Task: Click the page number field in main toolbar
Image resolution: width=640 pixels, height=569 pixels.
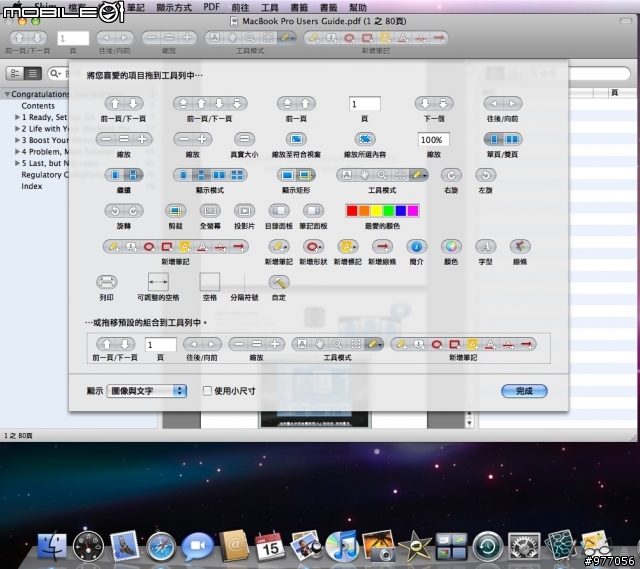Action: (x=73, y=38)
